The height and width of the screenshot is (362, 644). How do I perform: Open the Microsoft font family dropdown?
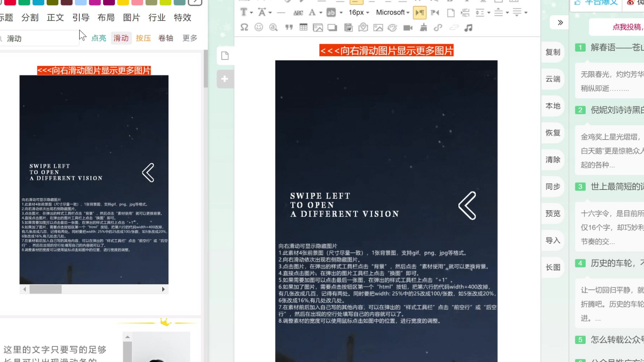(392, 12)
